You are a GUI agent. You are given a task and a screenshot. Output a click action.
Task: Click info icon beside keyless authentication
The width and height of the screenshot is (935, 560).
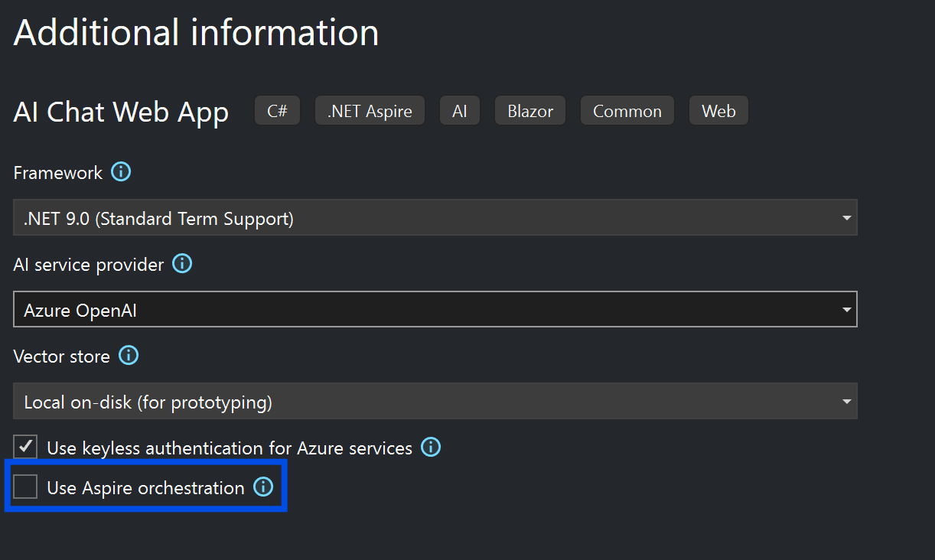[431, 448]
